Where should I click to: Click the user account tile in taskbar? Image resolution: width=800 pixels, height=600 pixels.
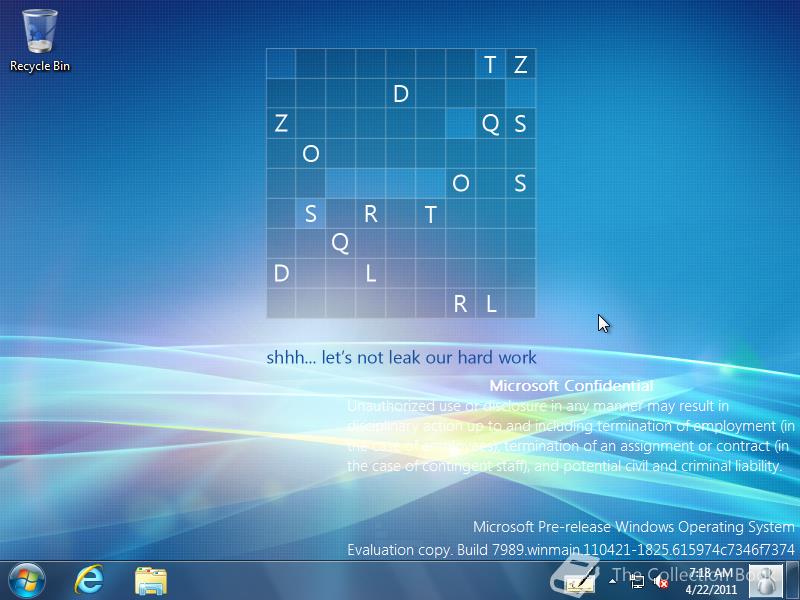[x=765, y=581]
